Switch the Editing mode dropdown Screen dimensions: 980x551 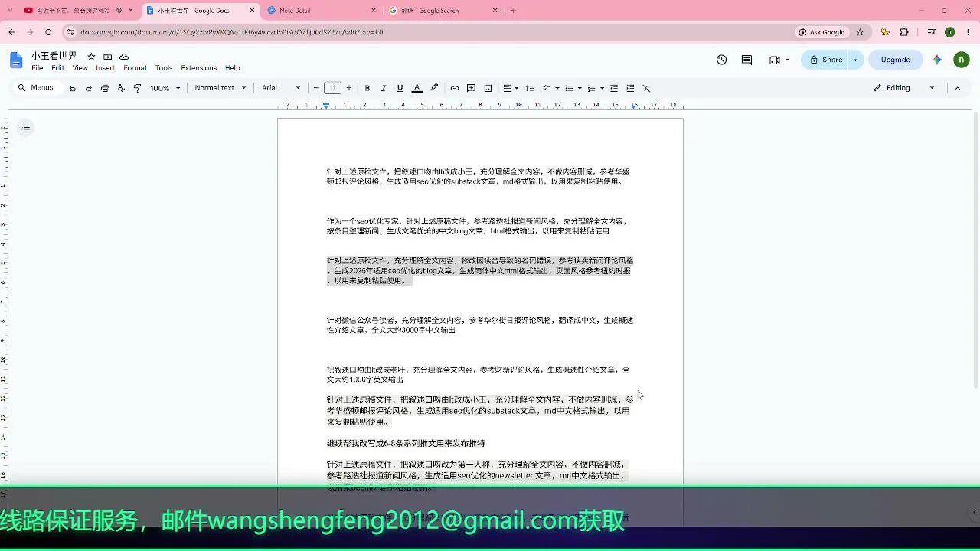tap(904, 88)
